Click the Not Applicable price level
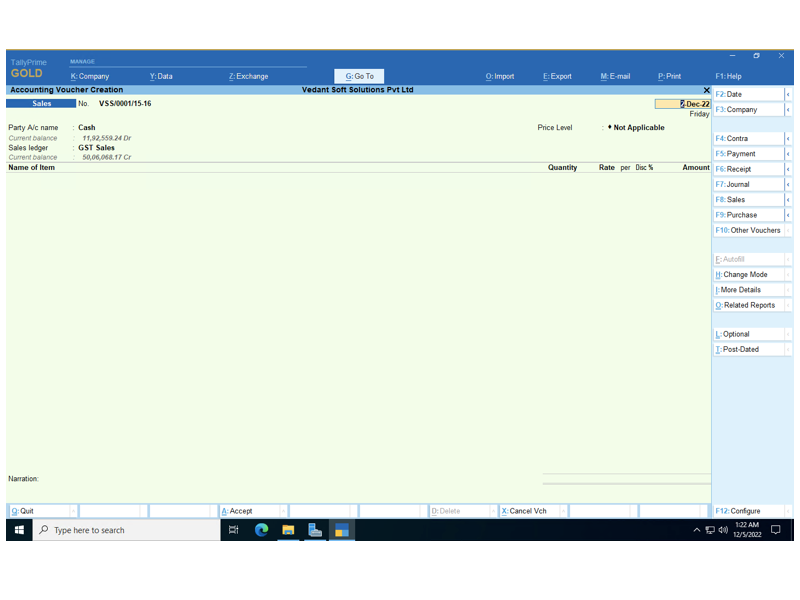 pyautogui.click(x=639, y=128)
